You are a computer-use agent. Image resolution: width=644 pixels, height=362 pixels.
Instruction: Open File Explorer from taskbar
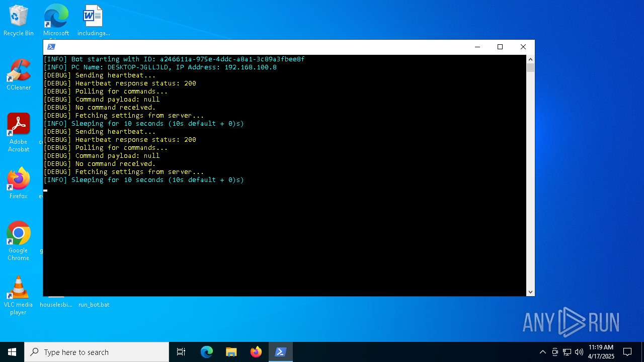(x=231, y=352)
